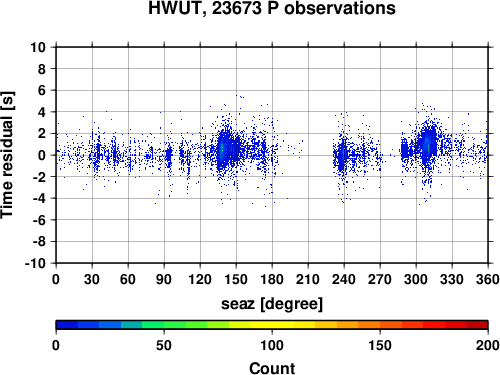Click the colorbar tick label 200
Viewport: 500px width, 375px height.
point(488,345)
